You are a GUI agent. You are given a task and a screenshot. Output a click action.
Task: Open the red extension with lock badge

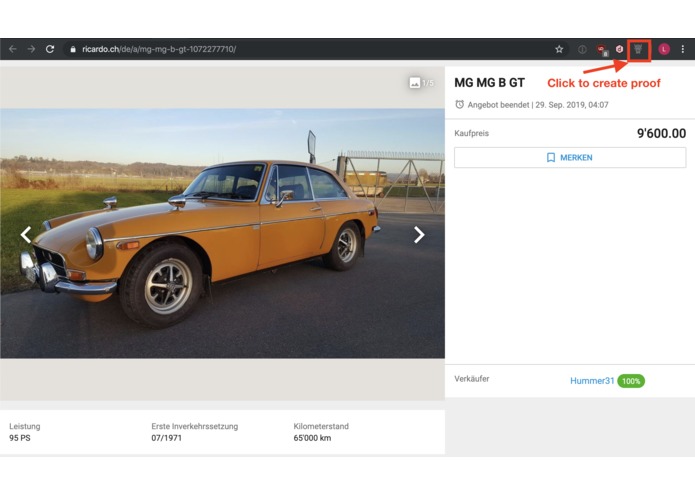(x=602, y=50)
